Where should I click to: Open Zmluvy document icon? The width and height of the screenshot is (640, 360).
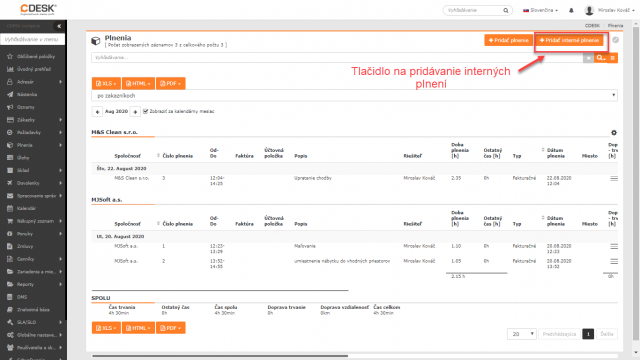[x=10, y=246]
